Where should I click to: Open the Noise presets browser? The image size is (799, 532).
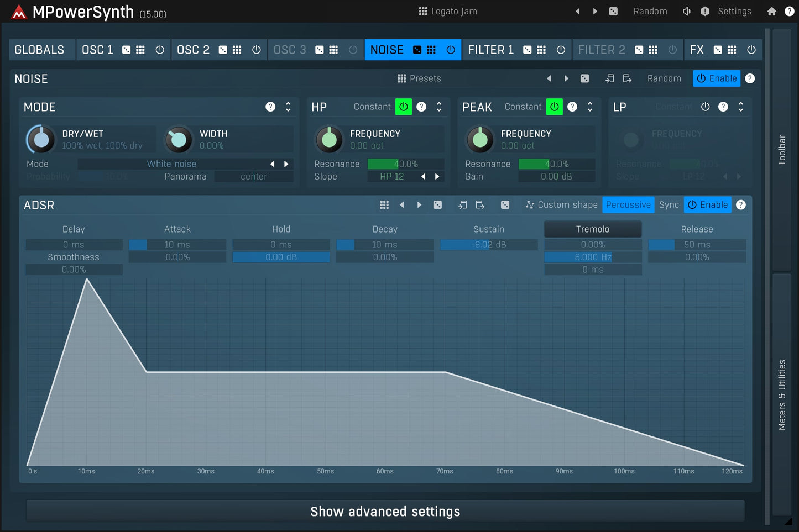tap(419, 78)
